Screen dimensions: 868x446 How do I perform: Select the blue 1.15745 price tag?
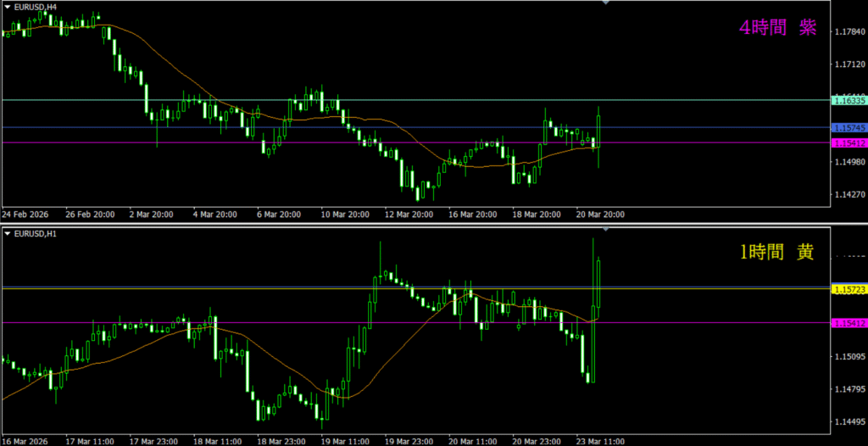849,127
